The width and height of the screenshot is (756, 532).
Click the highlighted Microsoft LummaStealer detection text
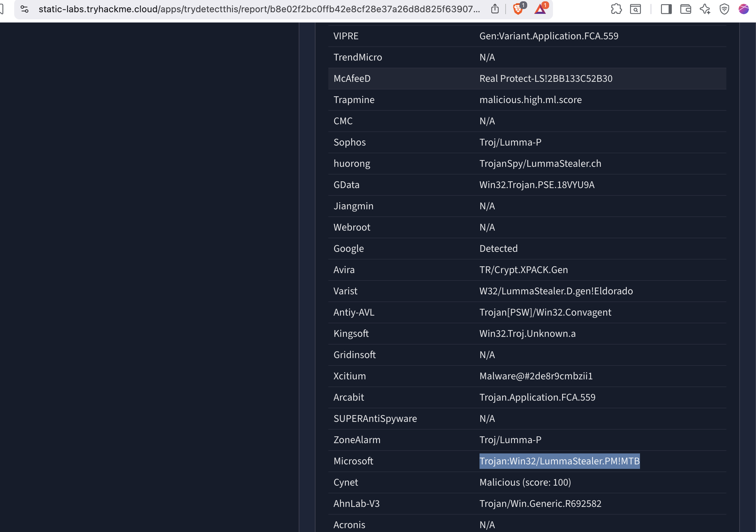[x=559, y=461]
